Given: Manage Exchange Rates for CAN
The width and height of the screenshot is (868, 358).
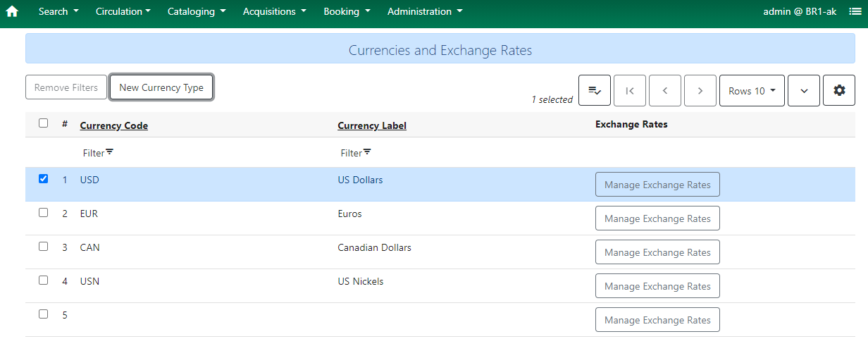Looking at the screenshot, I should point(657,252).
